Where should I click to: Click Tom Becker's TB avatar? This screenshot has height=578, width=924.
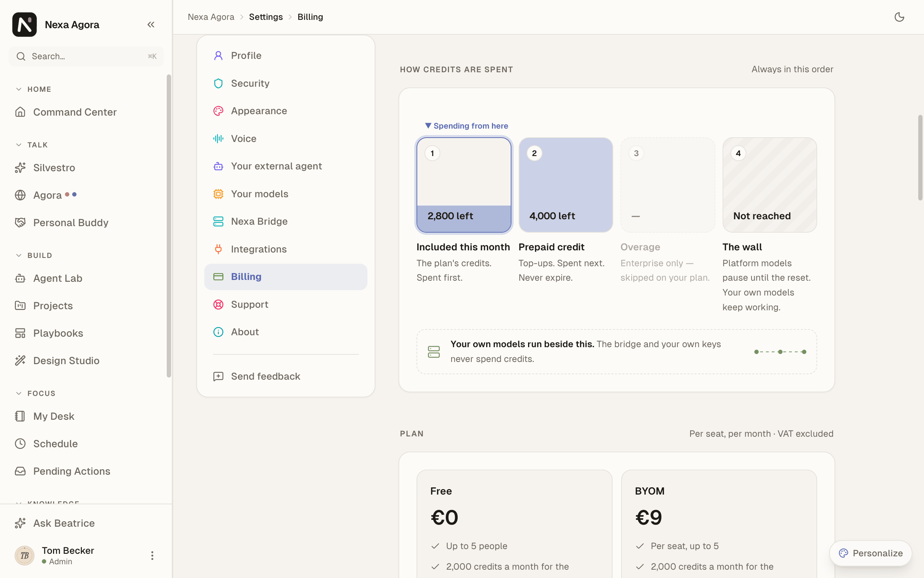pyautogui.click(x=25, y=556)
